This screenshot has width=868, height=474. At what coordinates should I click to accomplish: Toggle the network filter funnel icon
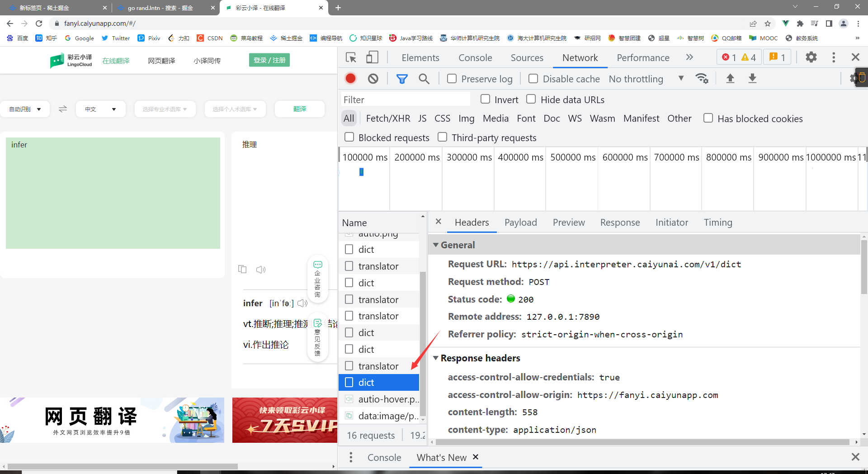401,79
